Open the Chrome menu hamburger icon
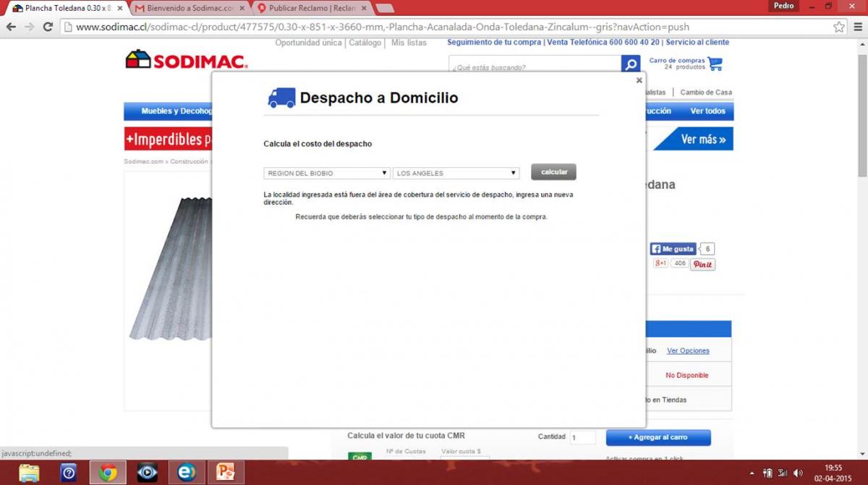Viewport: 868px width, 485px height. pos(857,27)
